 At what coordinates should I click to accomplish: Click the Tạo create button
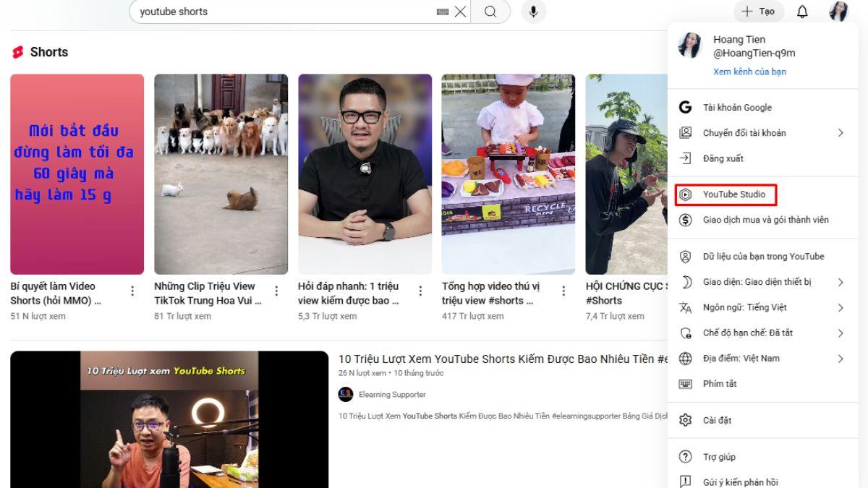point(759,12)
